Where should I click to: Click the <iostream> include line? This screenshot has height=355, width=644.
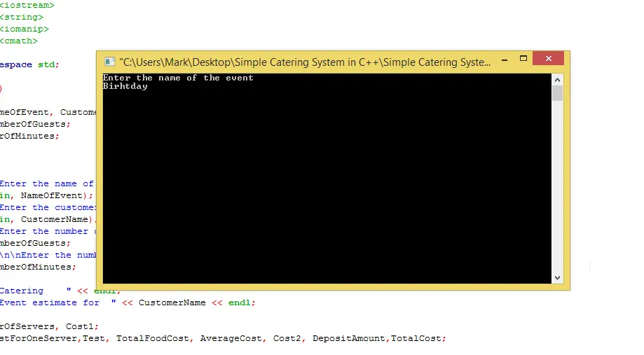pyautogui.click(x=27, y=5)
